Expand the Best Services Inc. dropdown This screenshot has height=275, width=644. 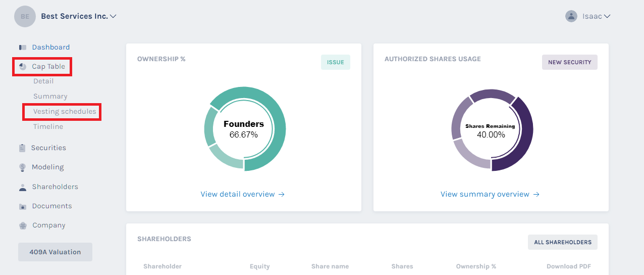pyautogui.click(x=113, y=16)
